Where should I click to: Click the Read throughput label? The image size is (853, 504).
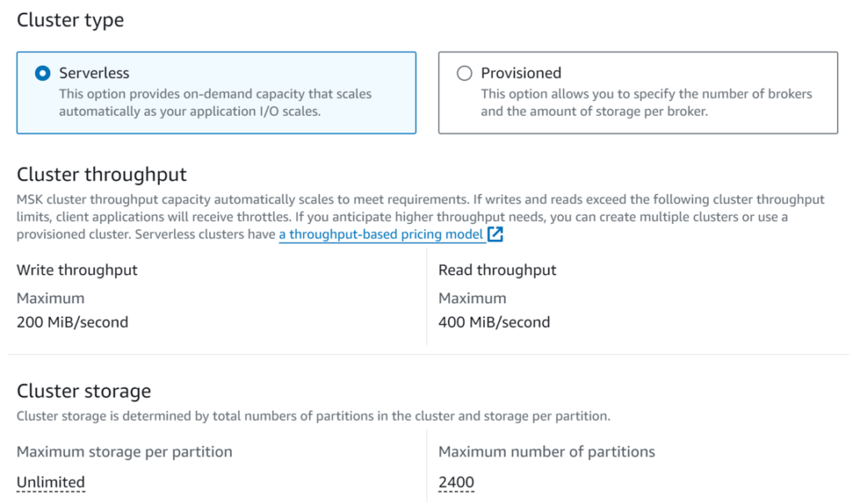pos(497,270)
